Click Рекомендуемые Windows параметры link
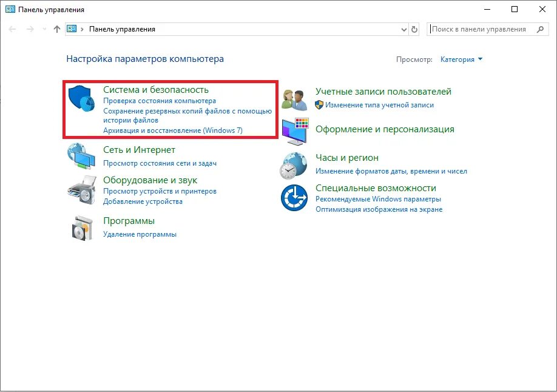557x392 pixels. coord(378,199)
